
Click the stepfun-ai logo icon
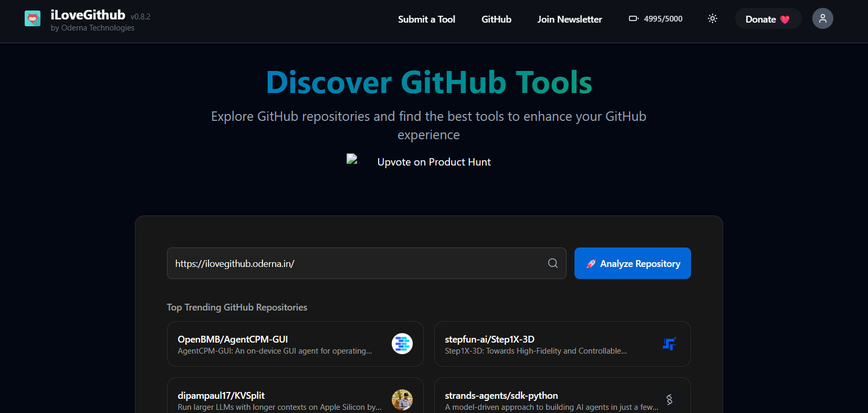[x=670, y=344]
